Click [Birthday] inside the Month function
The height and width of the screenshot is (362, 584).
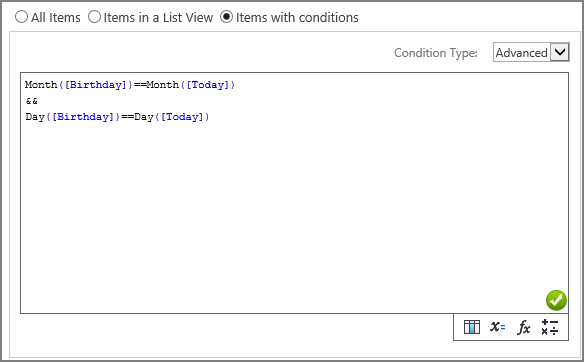coord(95,85)
